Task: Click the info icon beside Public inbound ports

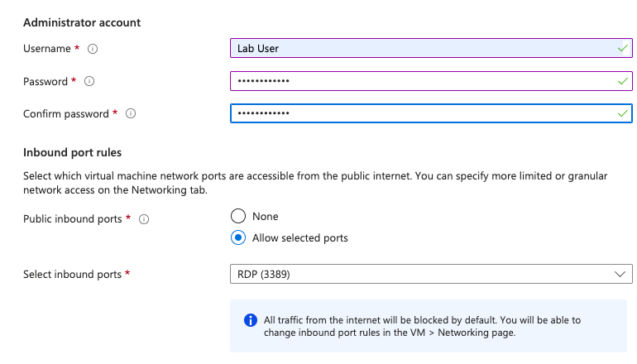Action: [x=144, y=219]
